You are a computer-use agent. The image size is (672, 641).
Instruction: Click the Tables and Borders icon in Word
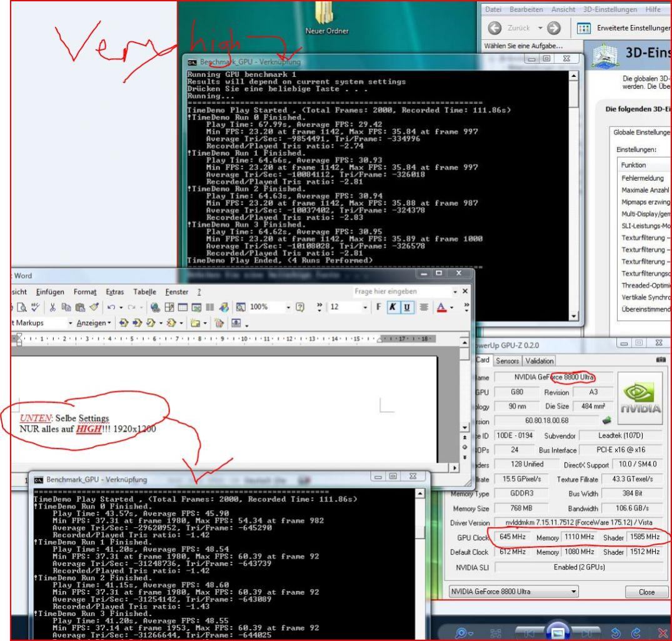169,307
